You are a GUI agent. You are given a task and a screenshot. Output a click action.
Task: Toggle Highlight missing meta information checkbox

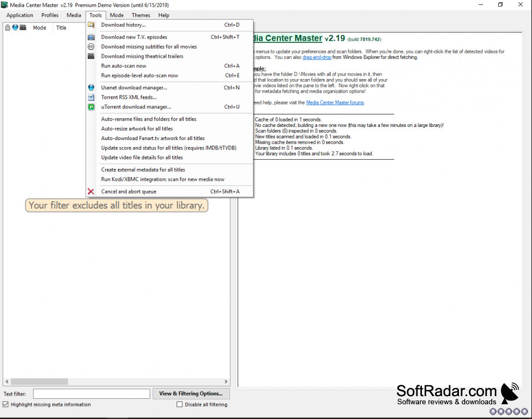(5, 404)
